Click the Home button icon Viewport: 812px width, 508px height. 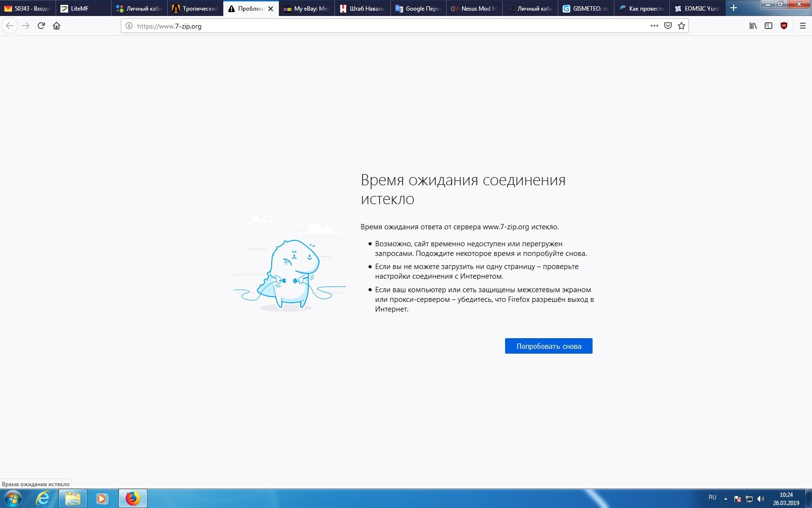[x=57, y=26]
